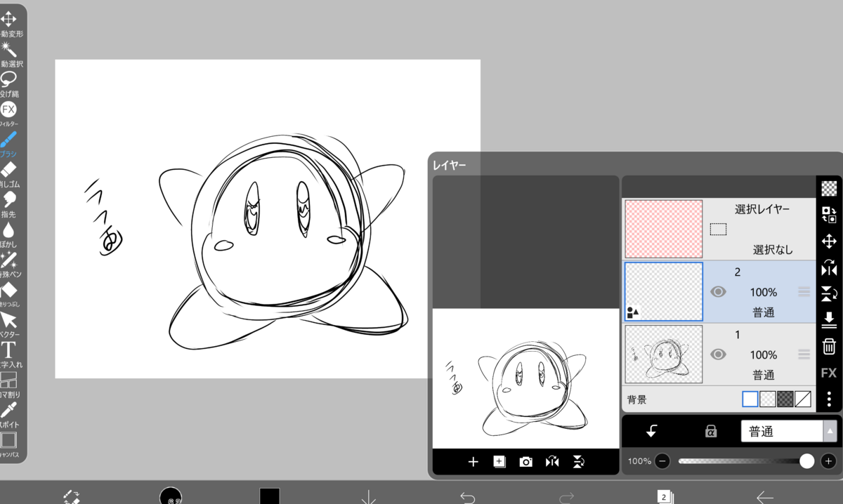This screenshot has width=843, height=504.
Task: Select white background option
Action: (750, 399)
